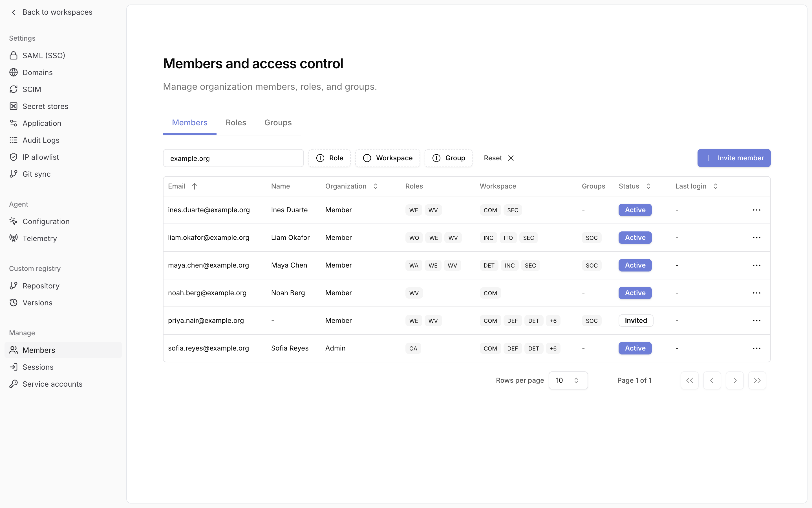The width and height of the screenshot is (812, 508).
Task: Open SAML (SSO) lock icon settings
Action: tap(14, 55)
